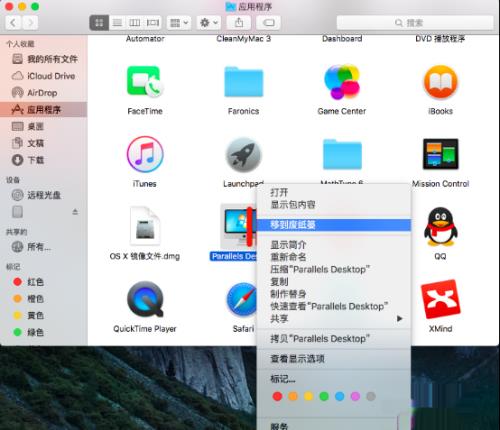
Task: Eject the device in the sidebar
Action: coord(75,212)
